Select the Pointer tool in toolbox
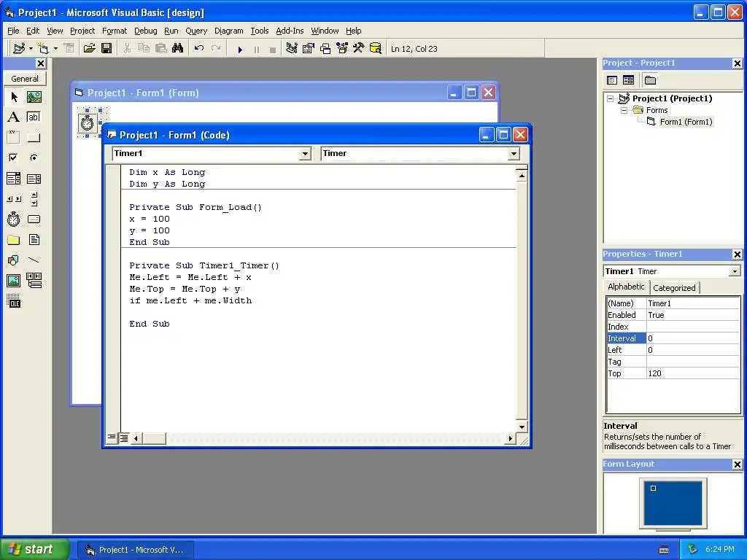Image resolution: width=747 pixels, height=560 pixels. pos(14,97)
